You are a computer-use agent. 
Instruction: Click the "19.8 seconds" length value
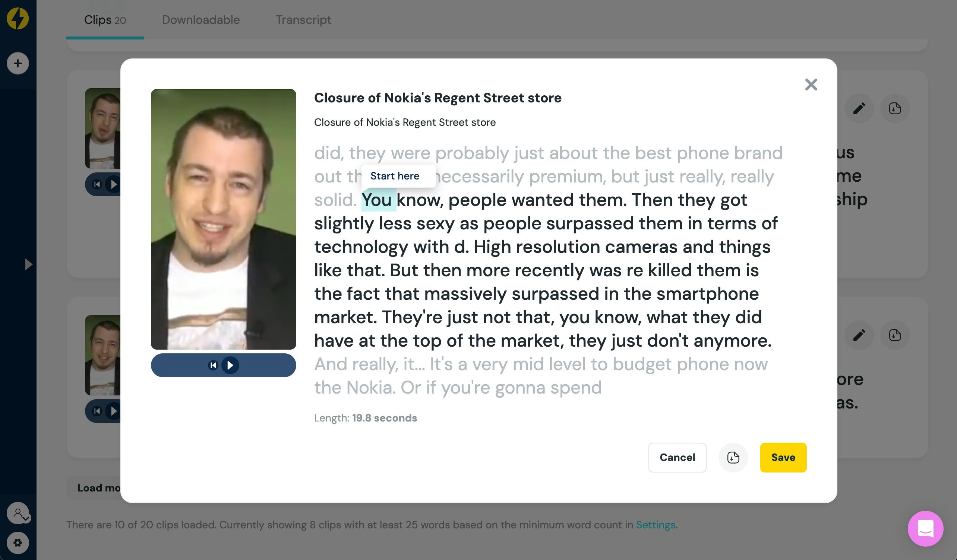click(384, 418)
